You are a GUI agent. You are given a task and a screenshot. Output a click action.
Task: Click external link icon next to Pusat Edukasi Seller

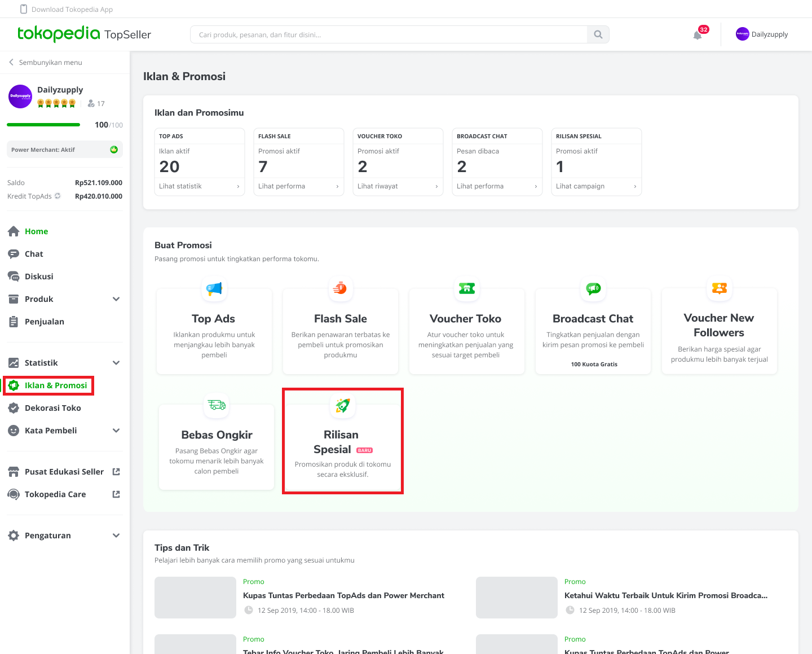click(116, 472)
